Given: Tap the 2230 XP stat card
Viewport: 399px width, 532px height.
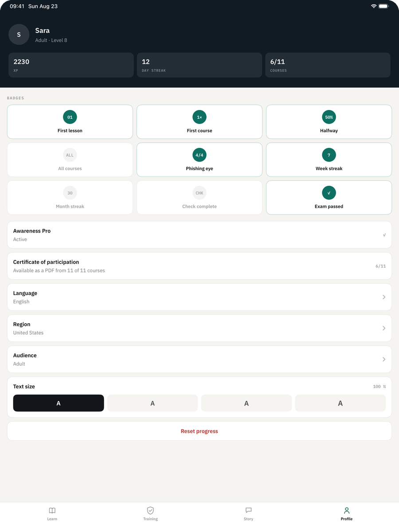Looking at the screenshot, I should pos(71,65).
